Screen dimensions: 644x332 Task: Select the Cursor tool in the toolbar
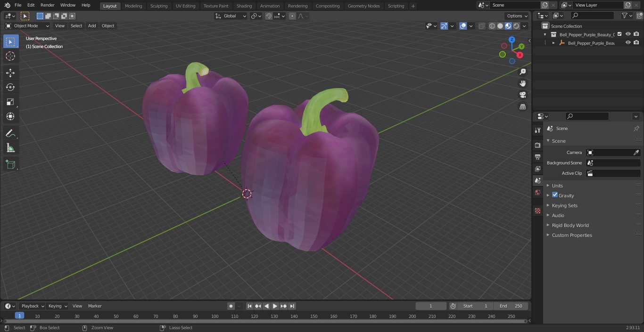pos(10,56)
